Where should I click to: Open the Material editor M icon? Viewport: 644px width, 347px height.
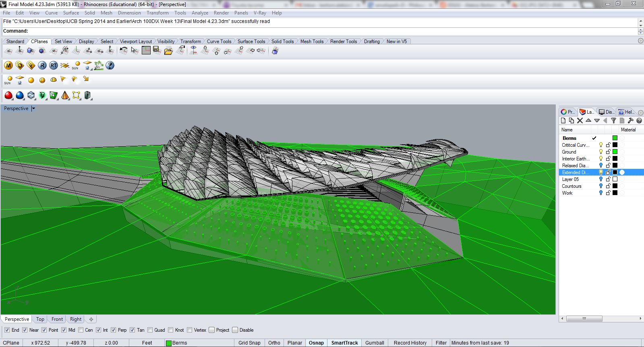8,65
